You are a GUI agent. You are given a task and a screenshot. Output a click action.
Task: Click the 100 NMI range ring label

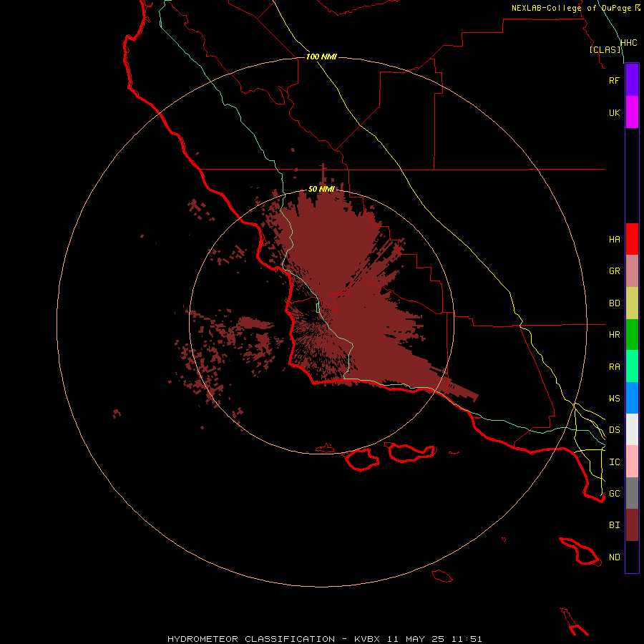point(321,57)
